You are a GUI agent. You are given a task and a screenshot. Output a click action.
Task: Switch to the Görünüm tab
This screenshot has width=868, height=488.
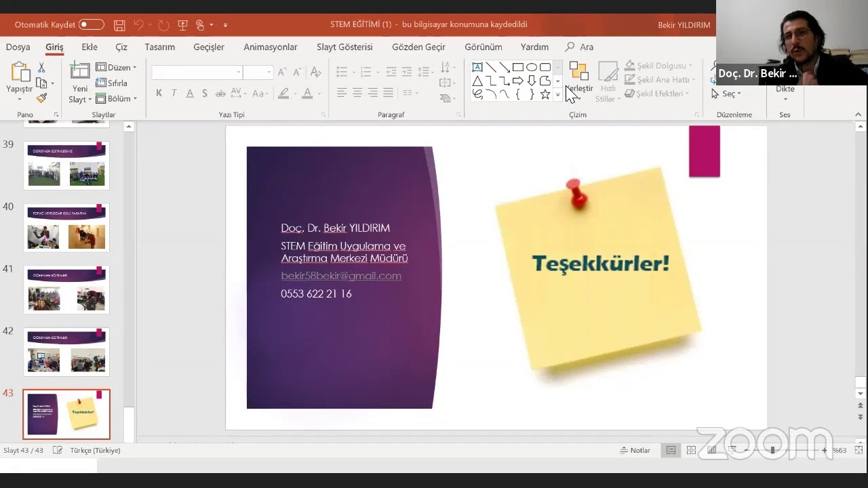tap(484, 47)
